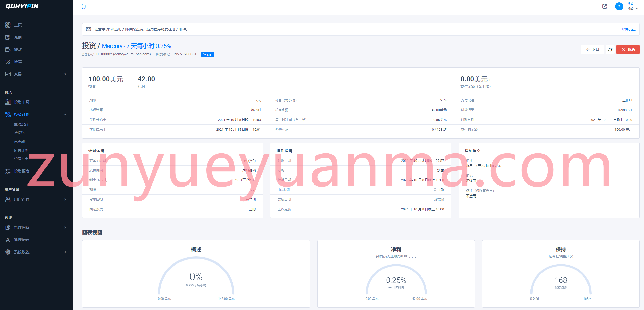Click the 充值 deposit icon
Image resolution: width=644 pixels, height=310 pixels.
8,37
